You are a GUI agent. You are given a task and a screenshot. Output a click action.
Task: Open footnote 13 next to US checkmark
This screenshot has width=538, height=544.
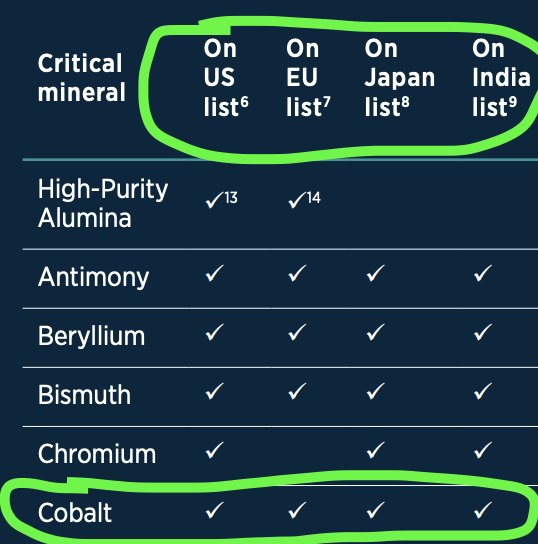click(231, 198)
